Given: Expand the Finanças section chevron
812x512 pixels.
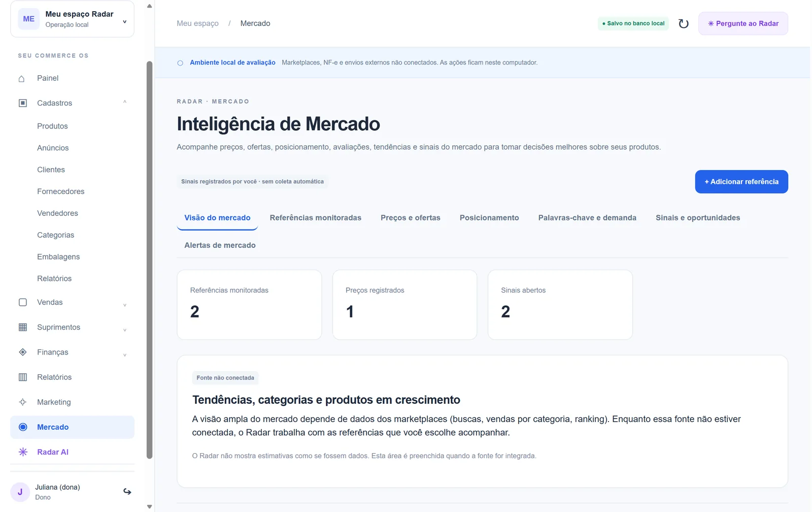Looking at the screenshot, I should point(125,355).
